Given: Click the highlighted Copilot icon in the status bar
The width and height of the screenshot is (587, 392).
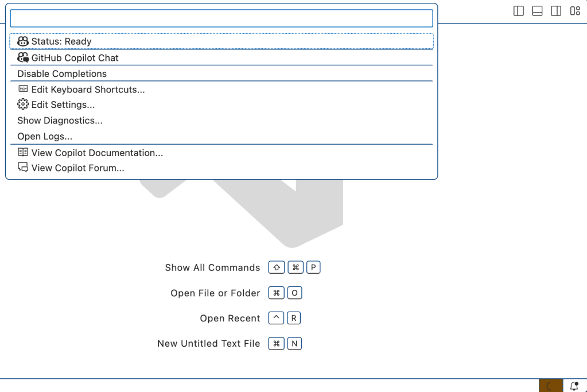Looking at the screenshot, I should point(550,386).
